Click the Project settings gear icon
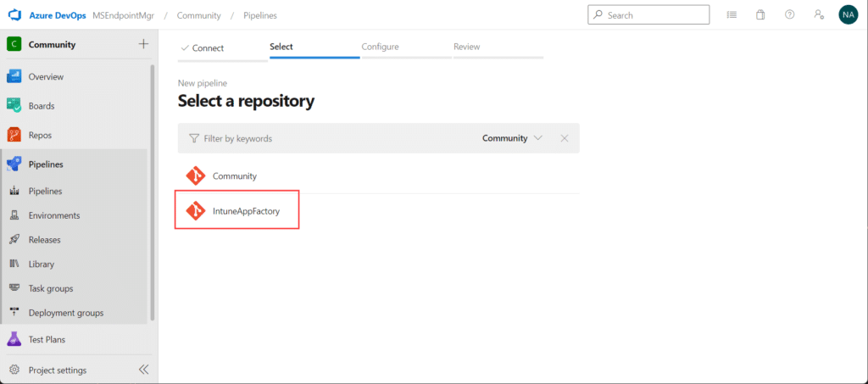Viewport: 868px width, 384px height. click(15, 370)
